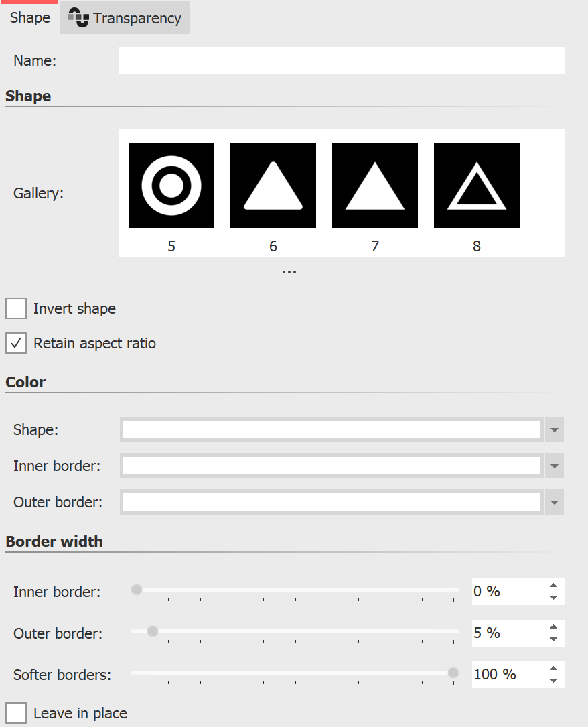Uncheck Retain aspect ratio

[16, 344]
